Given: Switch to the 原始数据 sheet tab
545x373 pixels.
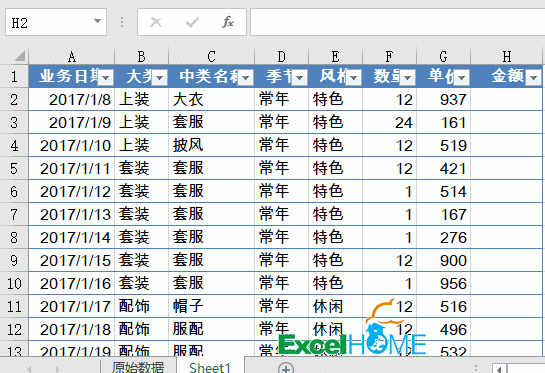Looking at the screenshot, I should click(x=138, y=367).
